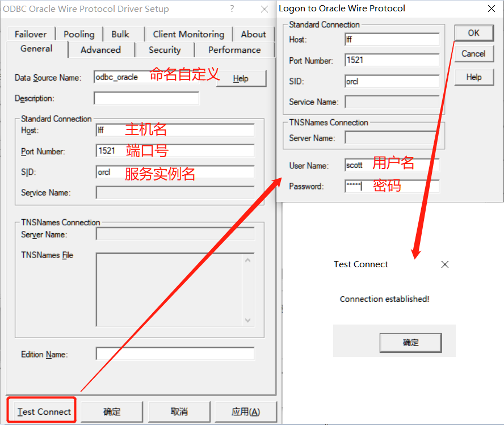Click the User Name field
The width and height of the screenshot is (504, 425).
pyautogui.click(x=392, y=165)
